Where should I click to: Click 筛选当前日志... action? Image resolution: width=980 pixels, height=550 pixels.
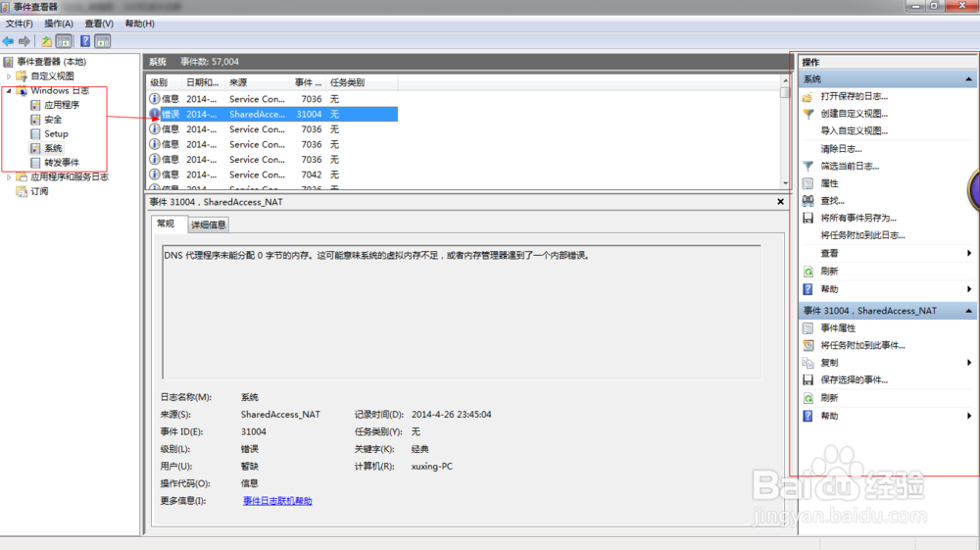850,167
